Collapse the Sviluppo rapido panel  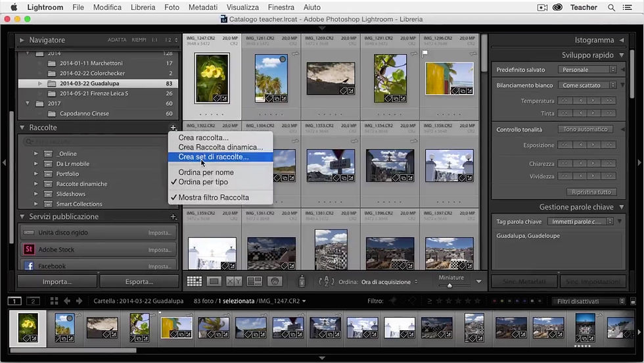622,55
